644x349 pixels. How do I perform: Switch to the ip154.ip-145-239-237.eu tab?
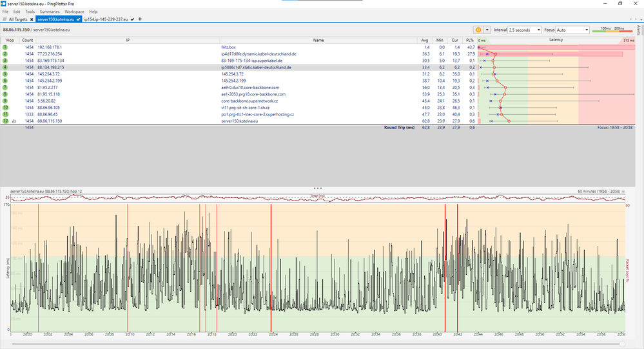coord(106,19)
